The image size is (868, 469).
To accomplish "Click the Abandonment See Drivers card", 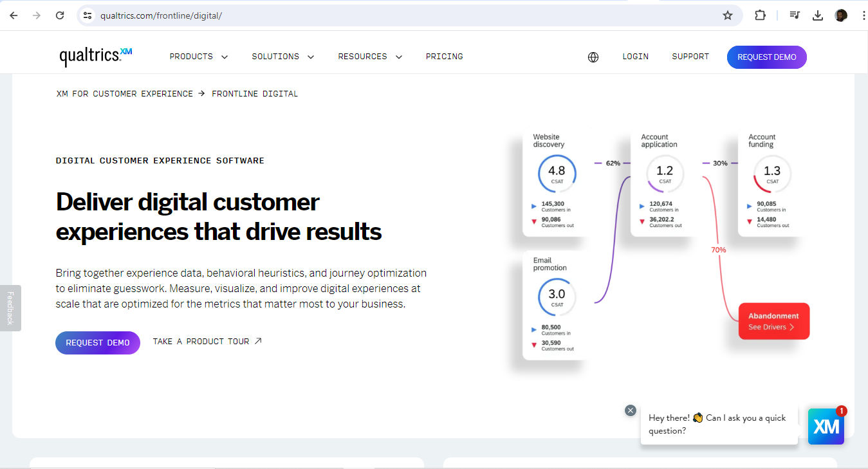I will click(773, 320).
